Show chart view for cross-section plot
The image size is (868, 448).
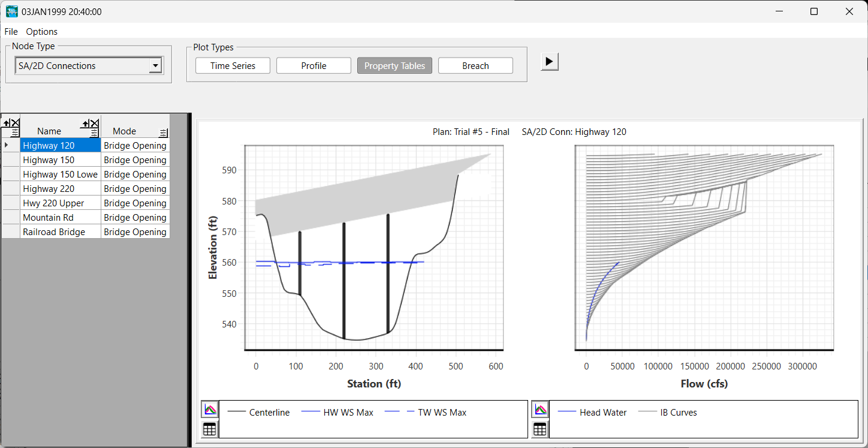210,410
